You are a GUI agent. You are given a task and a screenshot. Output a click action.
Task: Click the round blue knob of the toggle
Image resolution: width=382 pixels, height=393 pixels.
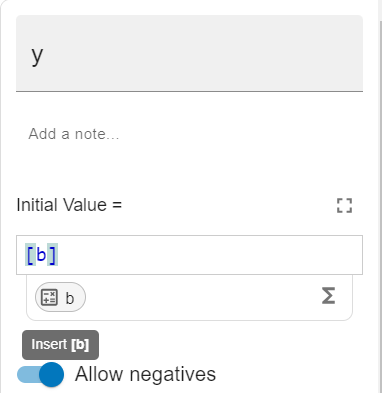[52, 374]
